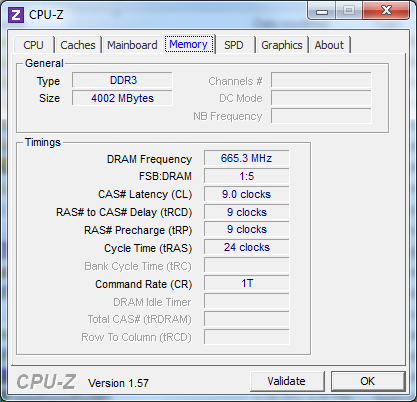
Task: Click the empty DC Mode field
Action: coord(321,98)
